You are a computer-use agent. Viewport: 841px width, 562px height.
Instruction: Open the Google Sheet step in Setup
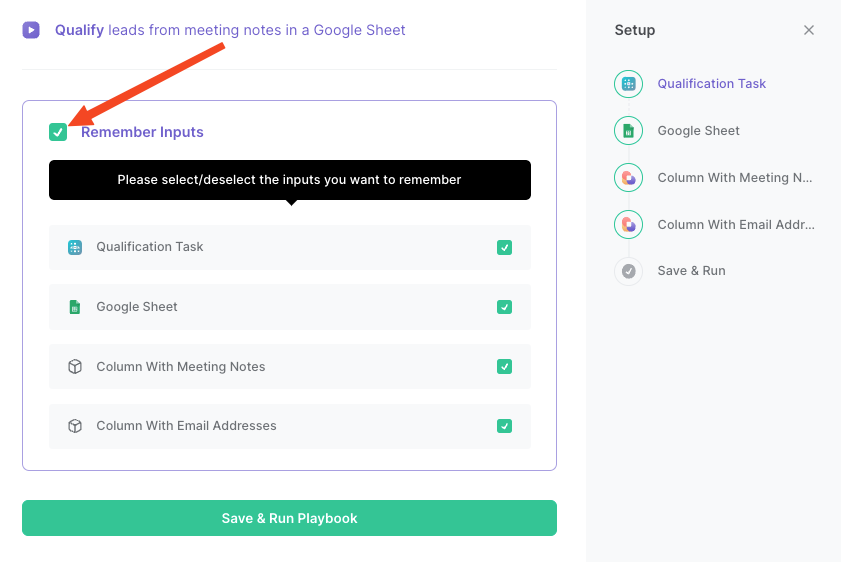(x=698, y=130)
